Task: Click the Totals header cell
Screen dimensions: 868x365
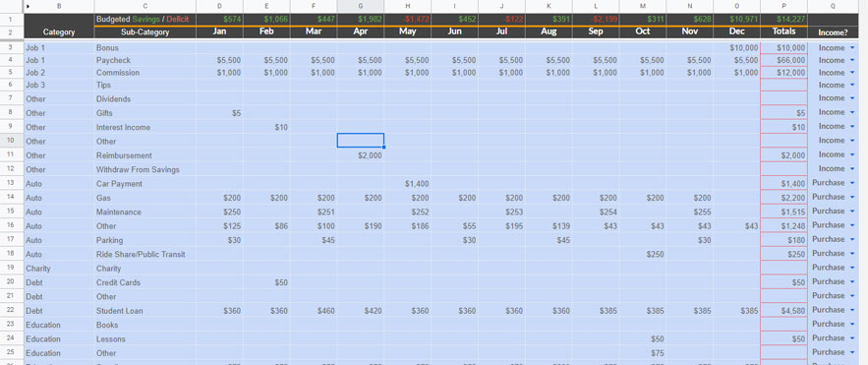Action: click(x=783, y=31)
